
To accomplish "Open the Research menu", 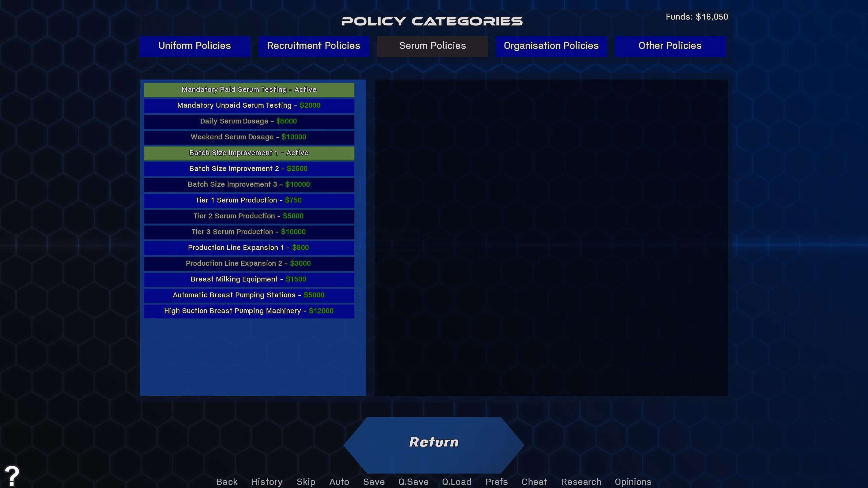I will 581,482.
